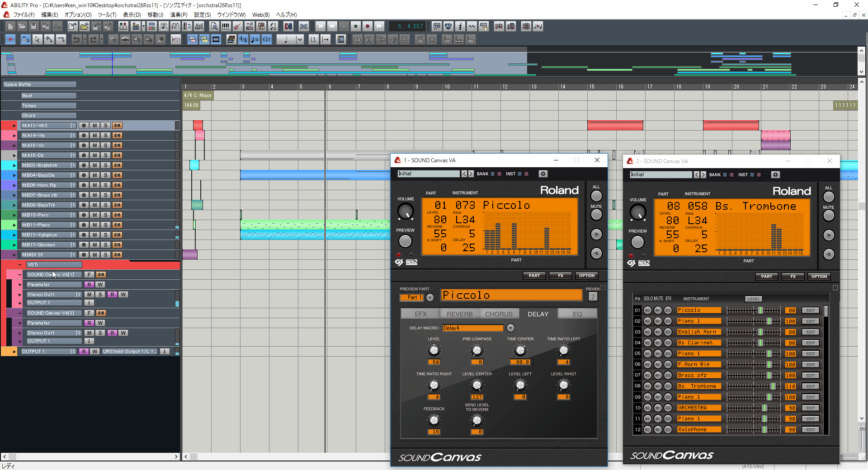
Task: Open the piano roll keyboard editor icon
Action: click(x=226, y=26)
